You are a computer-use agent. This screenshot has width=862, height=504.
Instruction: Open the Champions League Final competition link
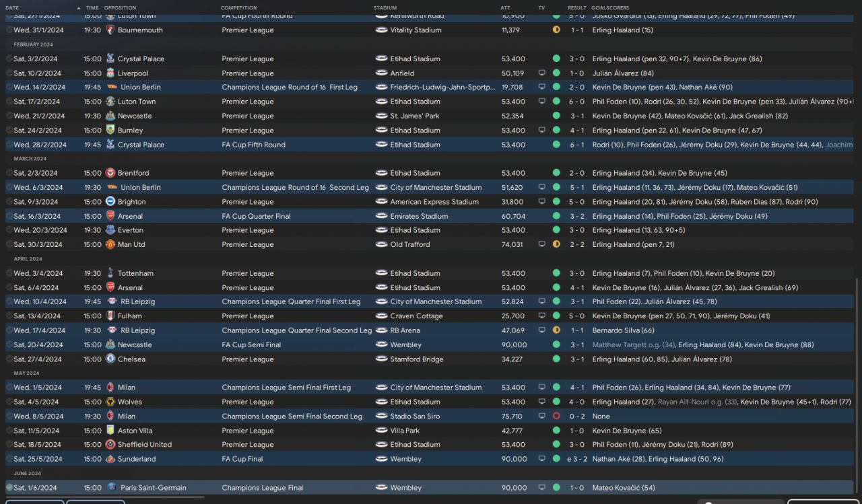(263, 488)
